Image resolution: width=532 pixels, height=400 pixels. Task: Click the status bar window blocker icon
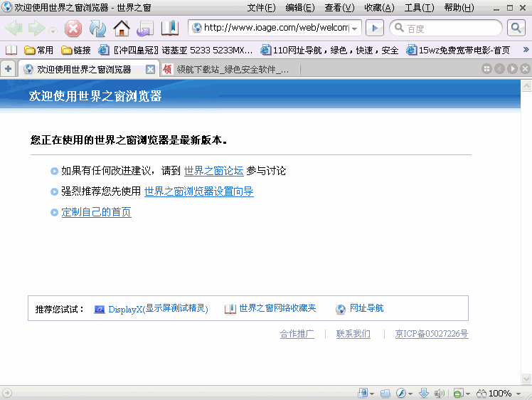pyautogui.click(x=385, y=394)
